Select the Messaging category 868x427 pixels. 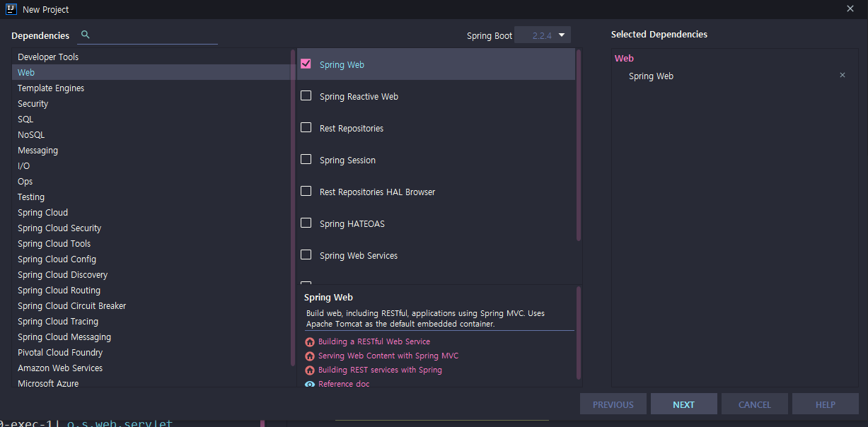[151, 150]
